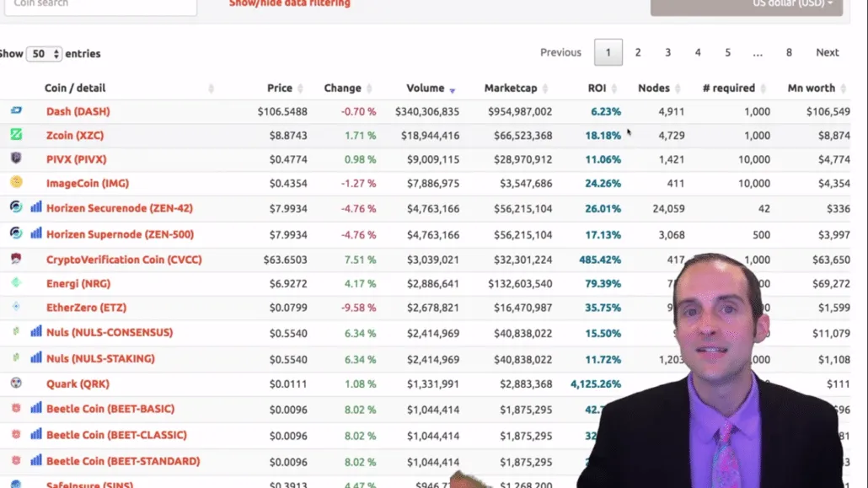Click the Nuls Consensus logo icon
The height and width of the screenshot is (488, 868).
[16, 331]
